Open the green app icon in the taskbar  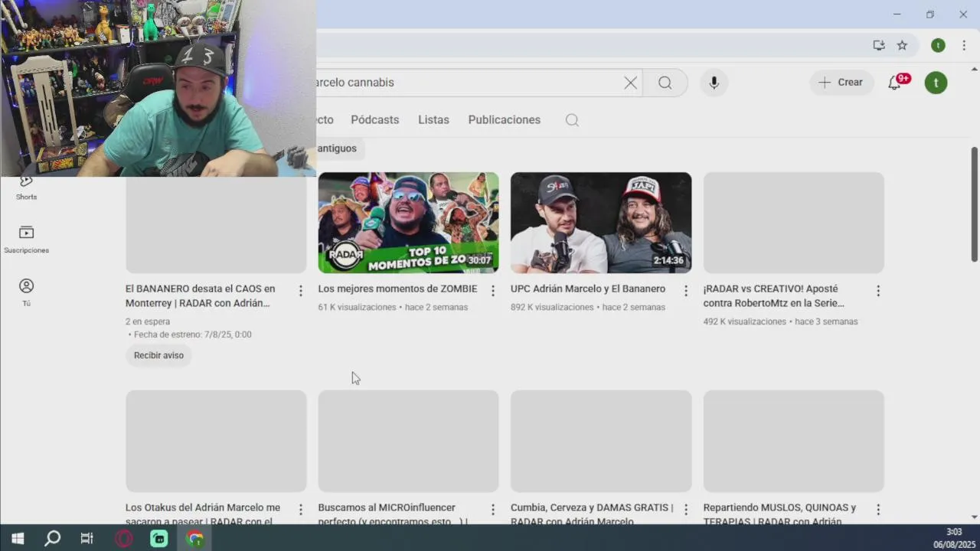(x=159, y=538)
